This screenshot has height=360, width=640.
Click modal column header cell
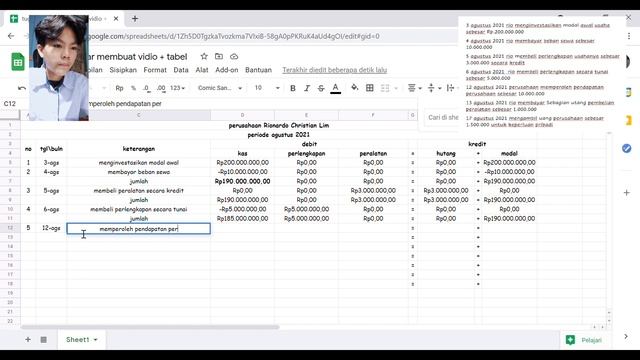[509, 154]
